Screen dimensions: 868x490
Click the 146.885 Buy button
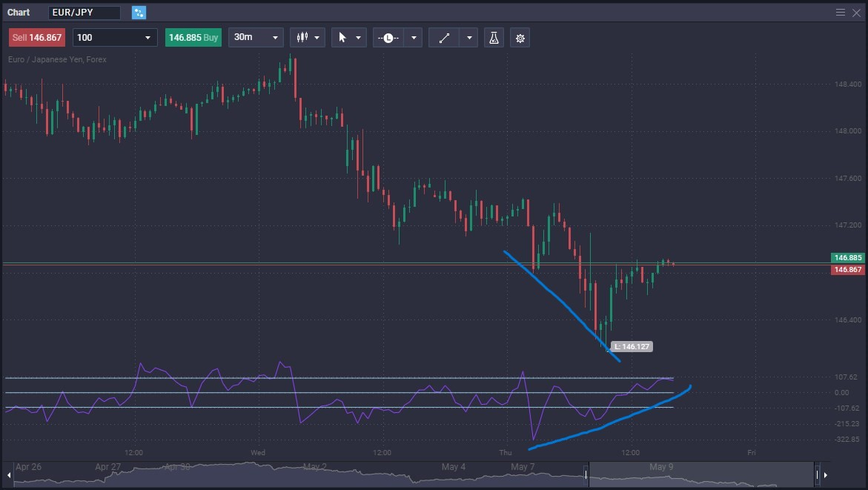193,37
